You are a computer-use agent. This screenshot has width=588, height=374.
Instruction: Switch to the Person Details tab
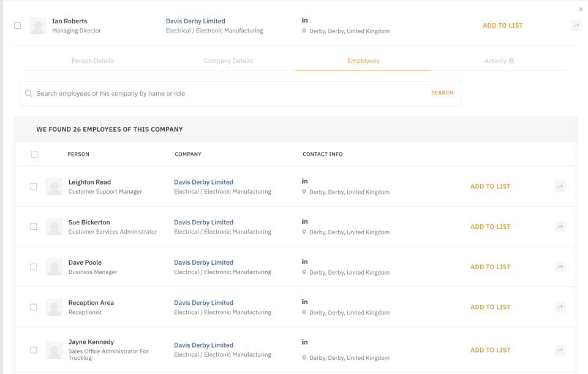pos(92,61)
